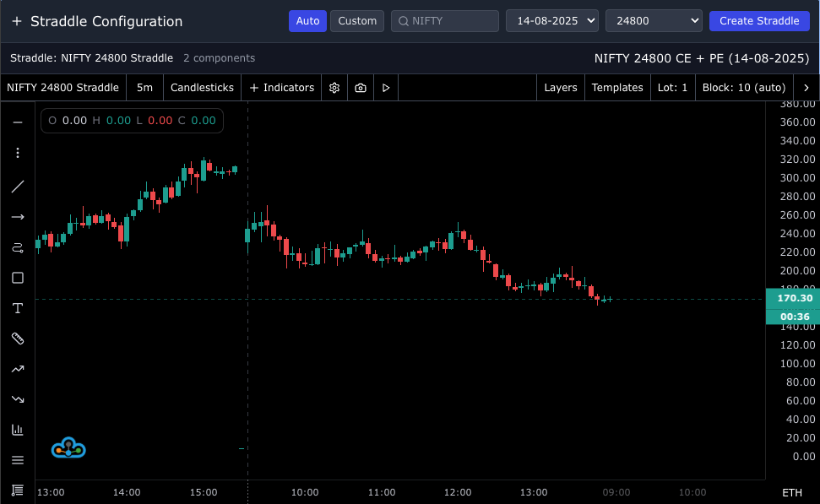The height and width of the screenshot is (504, 820).
Task: Select the horizontal line minus tool
Action: pos(18,122)
